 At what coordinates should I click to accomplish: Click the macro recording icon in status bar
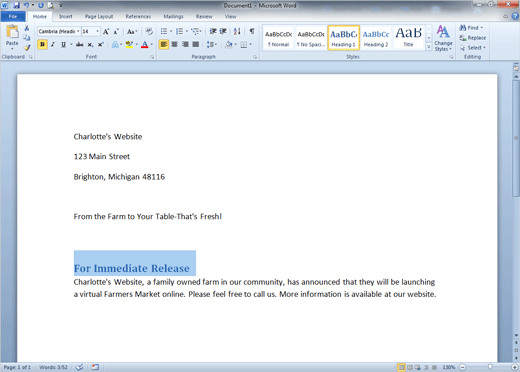(95, 367)
